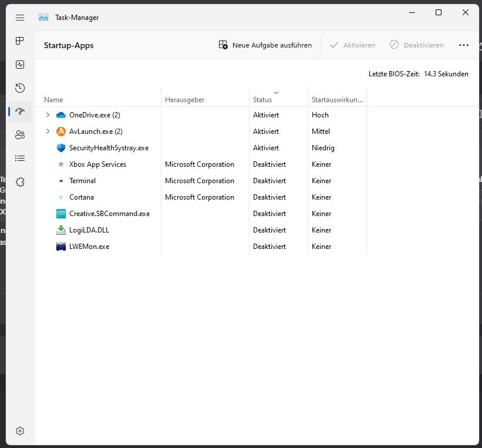Open the Services puzzle icon in sidebar
Viewport: 482px width, 448px height.
point(20,182)
